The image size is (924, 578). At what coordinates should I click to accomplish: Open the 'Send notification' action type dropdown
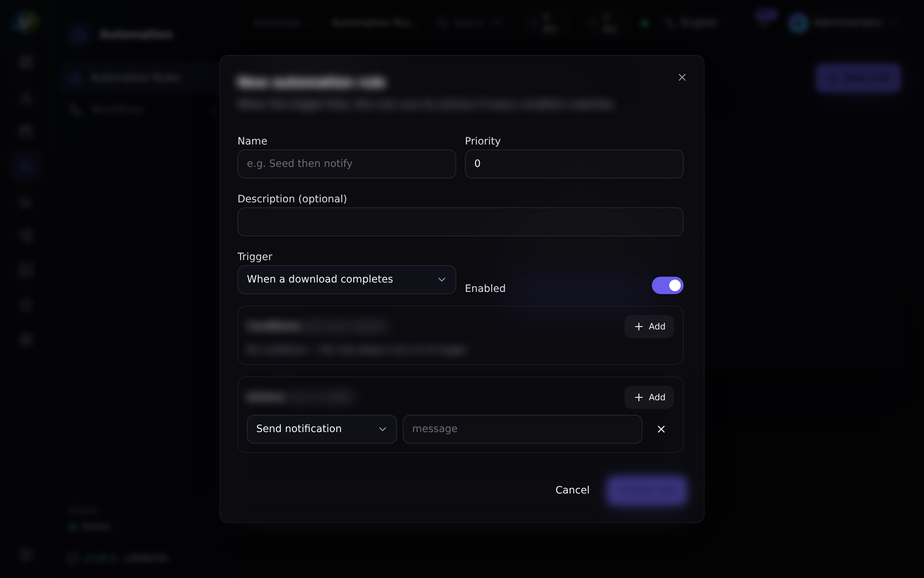pos(322,429)
